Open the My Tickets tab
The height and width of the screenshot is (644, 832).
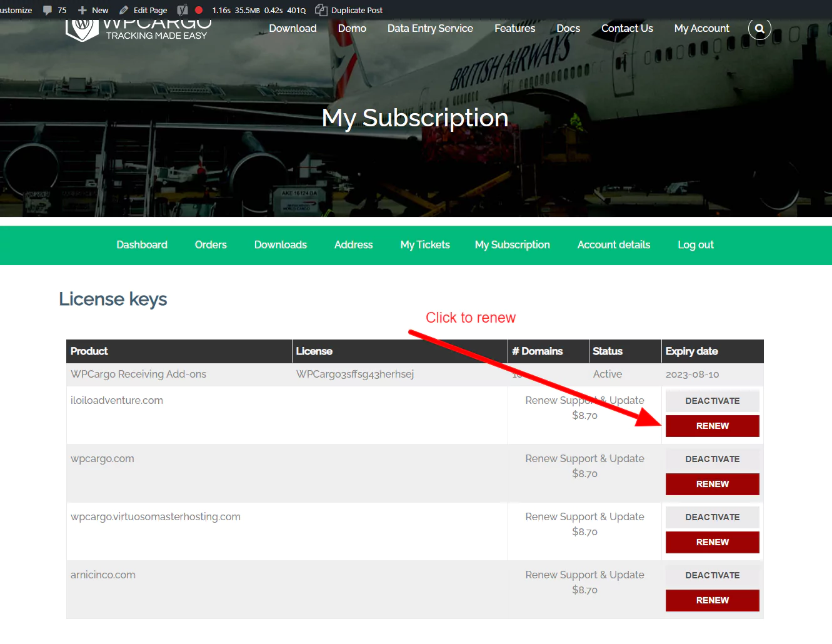click(x=425, y=245)
